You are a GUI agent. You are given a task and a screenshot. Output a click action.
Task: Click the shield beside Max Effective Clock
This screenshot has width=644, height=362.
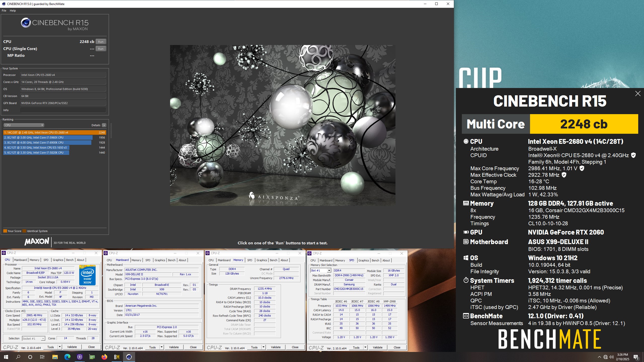coord(564,175)
